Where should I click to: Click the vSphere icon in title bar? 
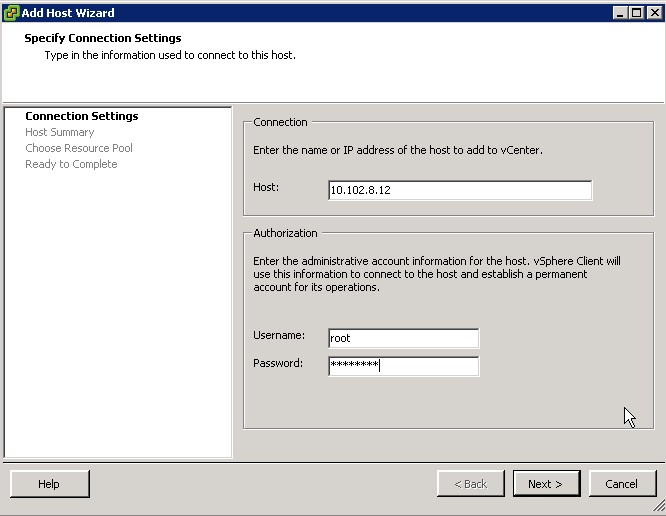click(11, 12)
